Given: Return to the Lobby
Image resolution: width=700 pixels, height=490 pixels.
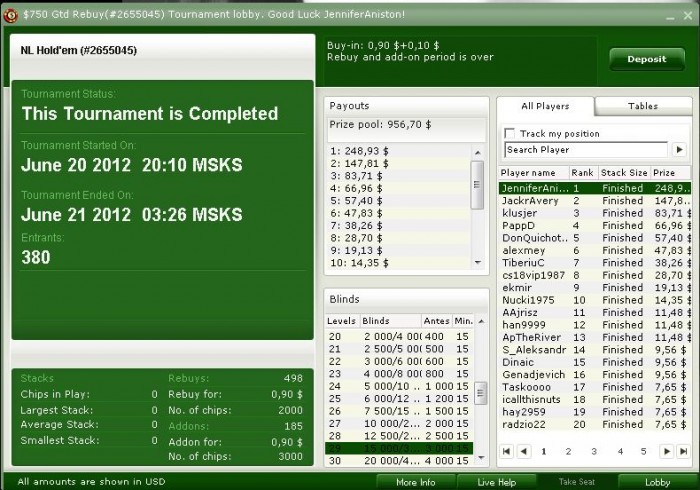Looking at the screenshot, I should [x=657, y=482].
